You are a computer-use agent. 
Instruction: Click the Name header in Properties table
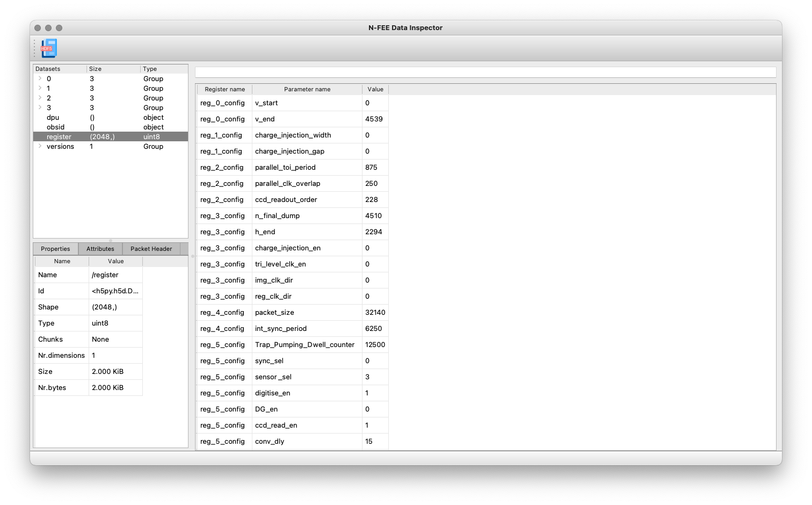pyautogui.click(x=62, y=261)
